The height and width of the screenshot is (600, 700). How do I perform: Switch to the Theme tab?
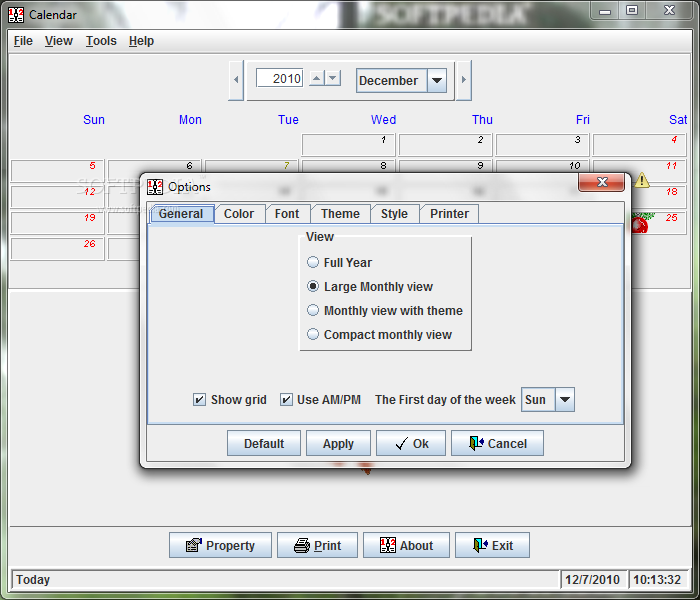click(340, 214)
